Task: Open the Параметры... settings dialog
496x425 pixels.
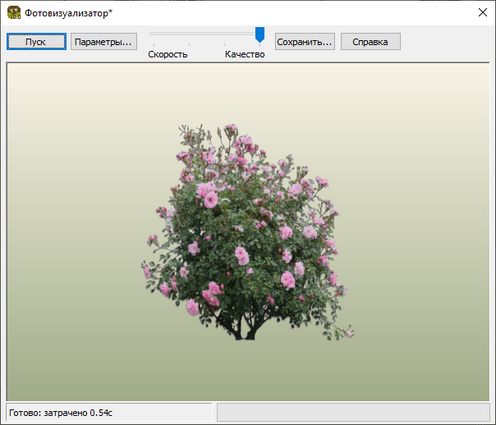Action: point(104,42)
